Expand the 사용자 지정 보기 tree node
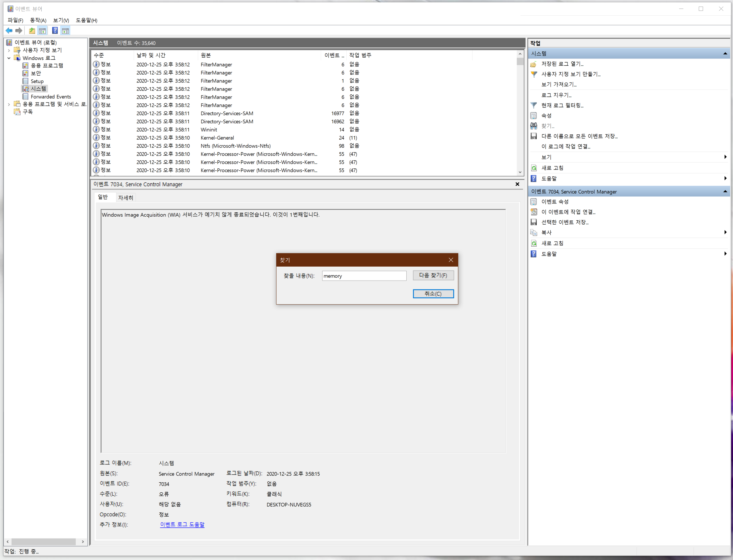The width and height of the screenshot is (733, 560). (9, 50)
